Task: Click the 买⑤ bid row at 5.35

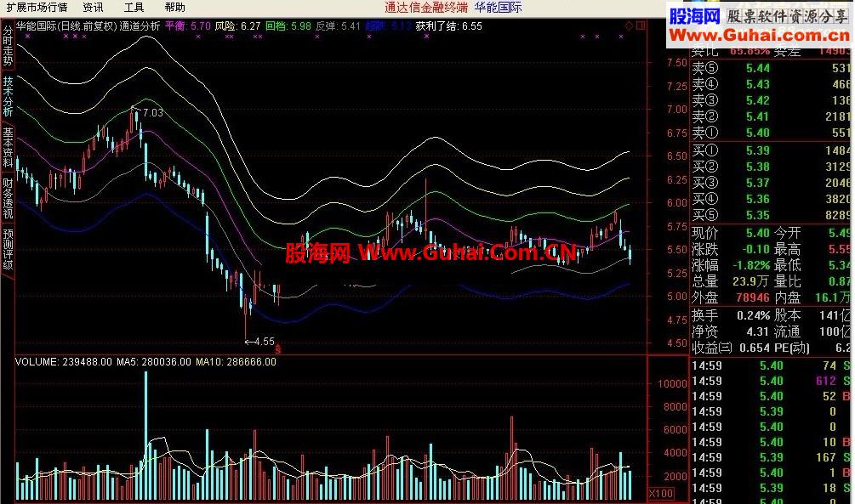Action: coord(771,215)
